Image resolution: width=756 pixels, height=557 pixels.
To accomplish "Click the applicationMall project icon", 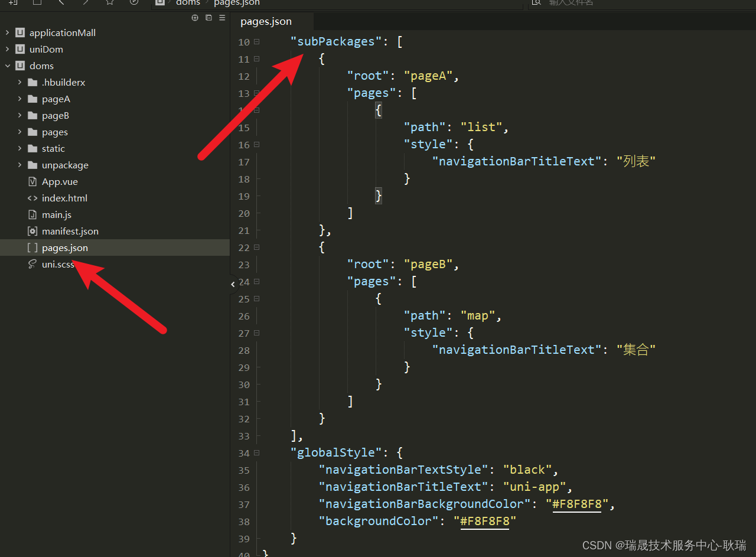I will click(20, 33).
